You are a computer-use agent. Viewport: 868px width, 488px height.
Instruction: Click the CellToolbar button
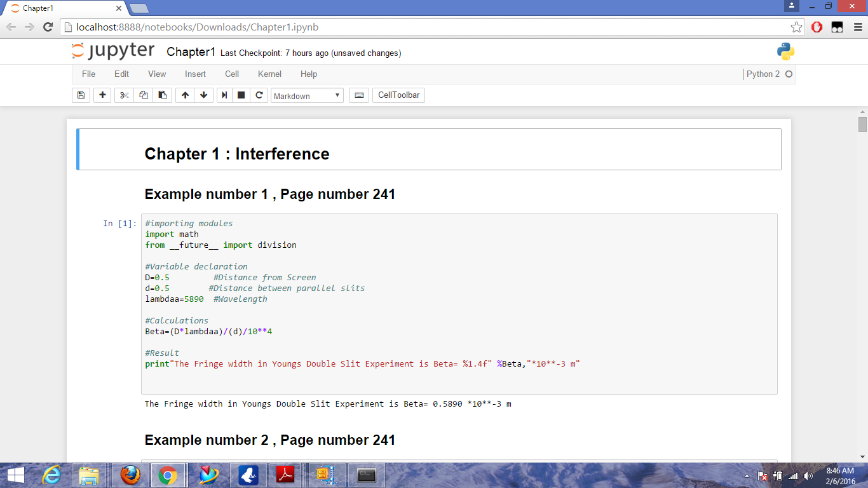click(x=398, y=95)
